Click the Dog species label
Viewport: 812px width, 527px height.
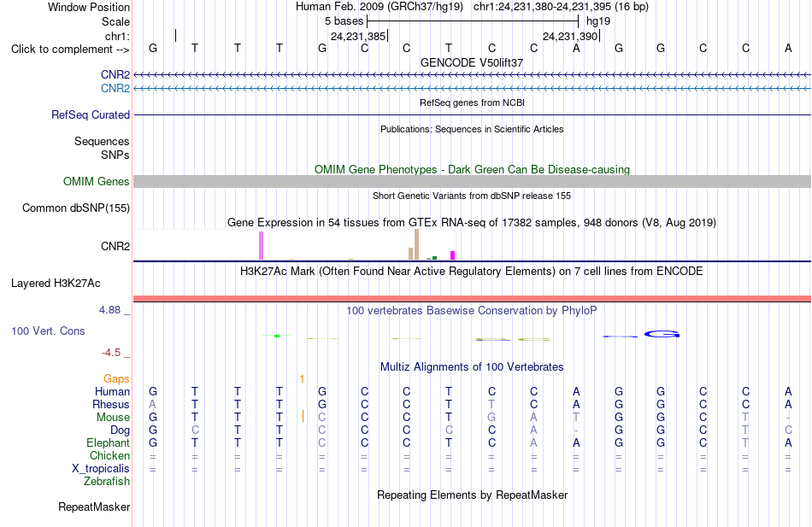pyautogui.click(x=120, y=430)
